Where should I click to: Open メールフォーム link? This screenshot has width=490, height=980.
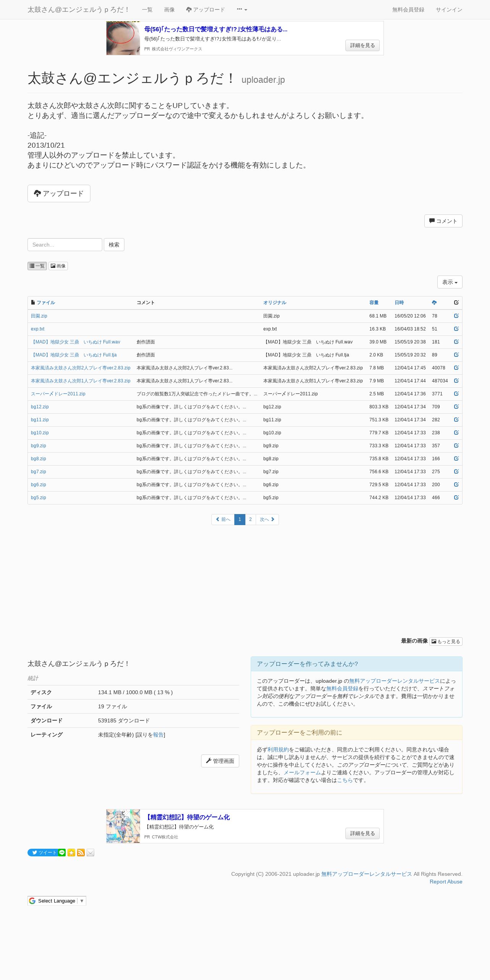pyautogui.click(x=302, y=772)
